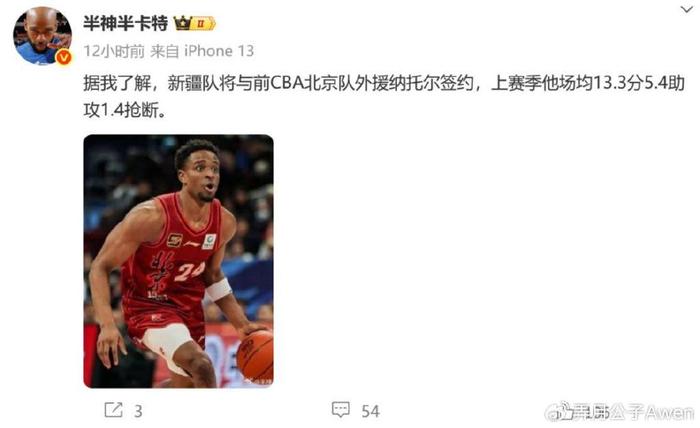Click the iPhone 13 source link
This screenshot has width=700, height=428.
tap(219, 51)
